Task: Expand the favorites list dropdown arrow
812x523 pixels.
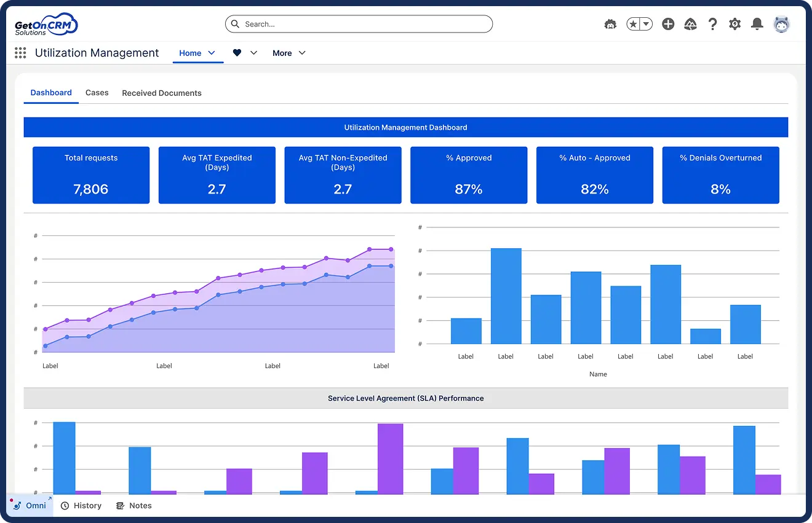Action: coord(646,24)
